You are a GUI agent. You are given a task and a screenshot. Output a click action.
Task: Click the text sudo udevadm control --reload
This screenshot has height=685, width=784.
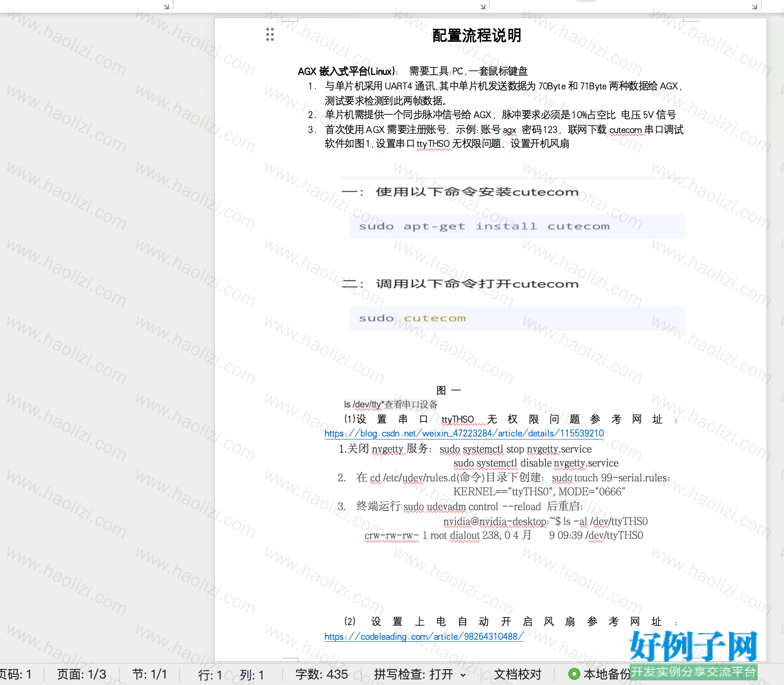point(472,506)
